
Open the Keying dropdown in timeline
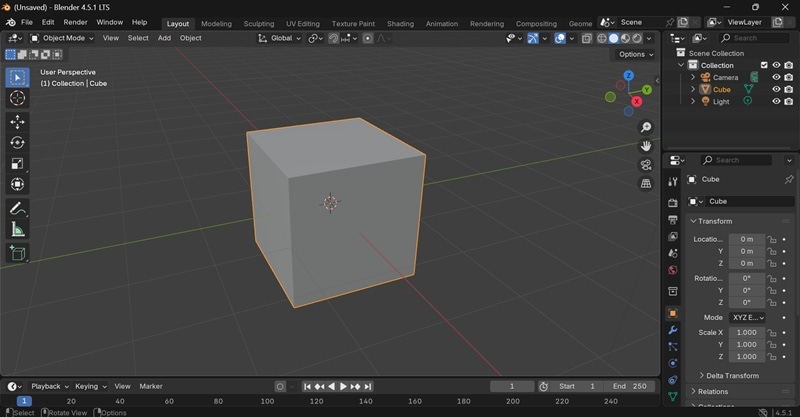pyautogui.click(x=90, y=386)
